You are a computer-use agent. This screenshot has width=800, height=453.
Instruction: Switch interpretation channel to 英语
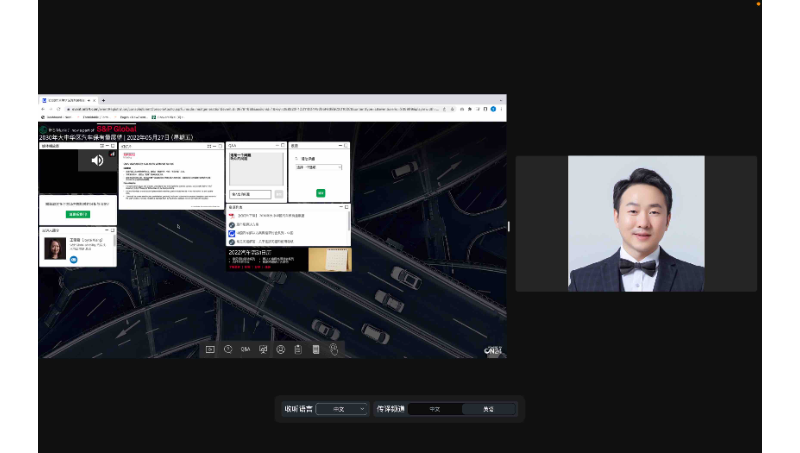tap(489, 409)
